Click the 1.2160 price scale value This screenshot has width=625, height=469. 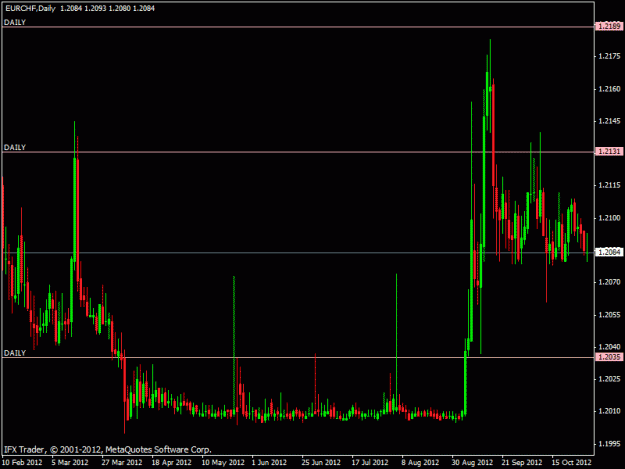(609, 89)
